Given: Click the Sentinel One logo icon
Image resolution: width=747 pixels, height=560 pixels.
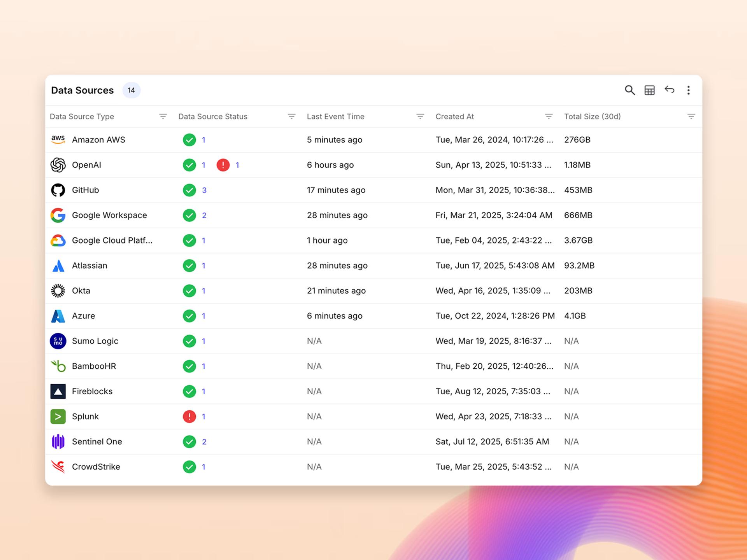Looking at the screenshot, I should click(x=58, y=442).
